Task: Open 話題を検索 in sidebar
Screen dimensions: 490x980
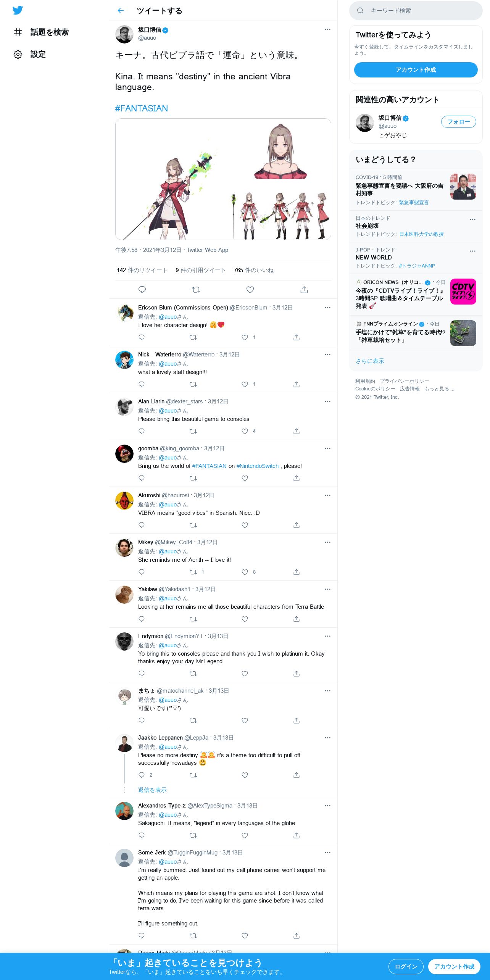Action: 50,32
